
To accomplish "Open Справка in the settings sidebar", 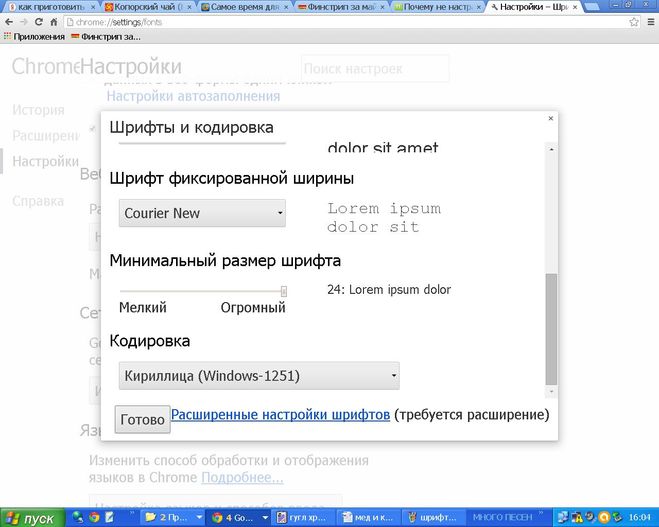I will coord(38,201).
